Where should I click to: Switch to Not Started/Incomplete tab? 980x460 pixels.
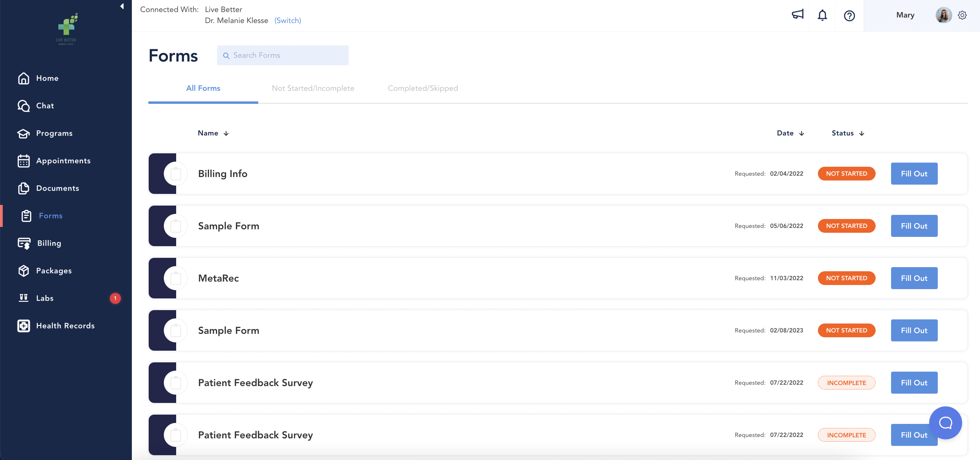pyautogui.click(x=313, y=88)
